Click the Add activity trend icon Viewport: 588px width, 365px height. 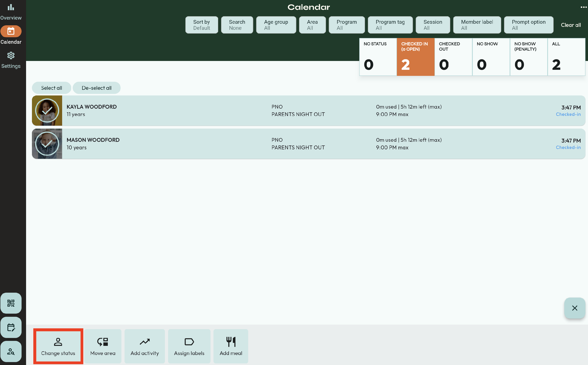(x=145, y=342)
